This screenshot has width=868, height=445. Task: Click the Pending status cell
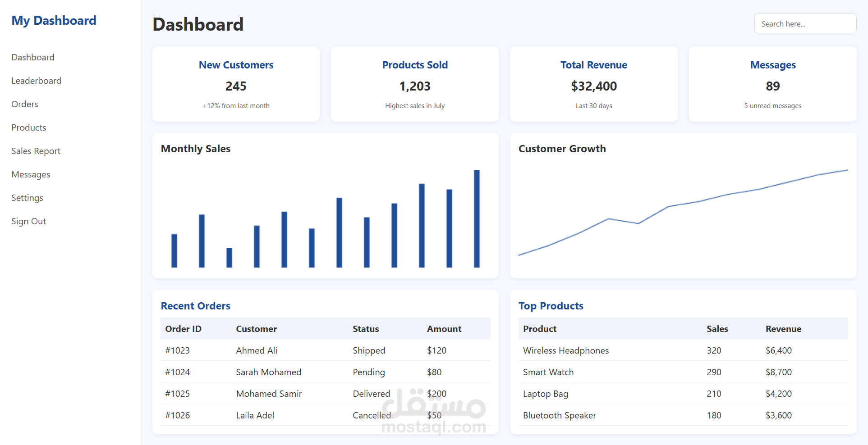pyautogui.click(x=369, y=372)
